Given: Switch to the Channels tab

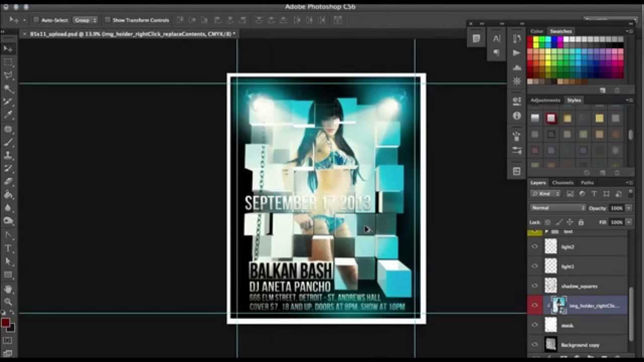Looking at the screenshot, I should (x=562, y=183).
